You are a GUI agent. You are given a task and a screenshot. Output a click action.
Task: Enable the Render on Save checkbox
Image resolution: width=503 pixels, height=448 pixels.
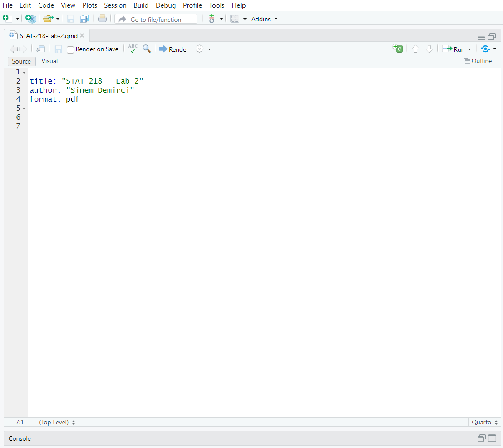70,49
